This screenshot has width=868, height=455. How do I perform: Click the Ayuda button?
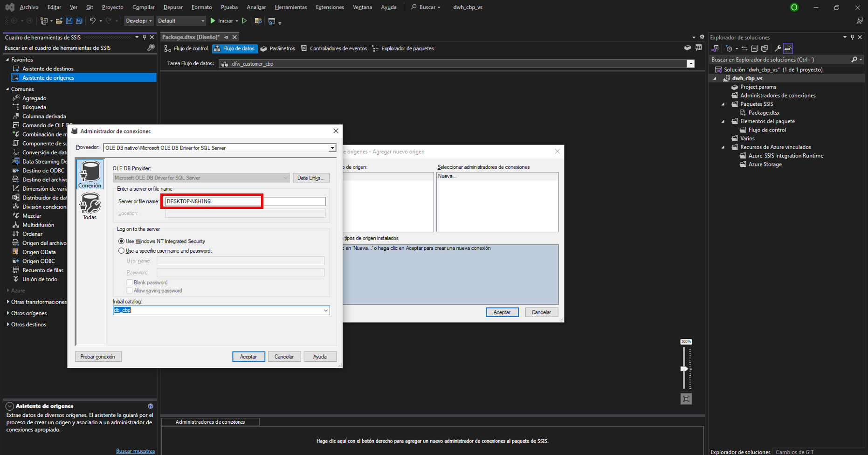[x=320, y=357]
